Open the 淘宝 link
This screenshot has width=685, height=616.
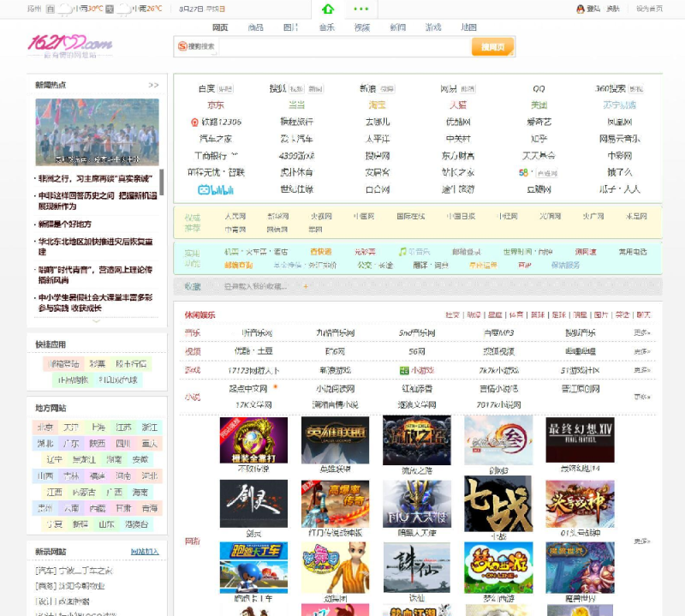pos(377,105)
